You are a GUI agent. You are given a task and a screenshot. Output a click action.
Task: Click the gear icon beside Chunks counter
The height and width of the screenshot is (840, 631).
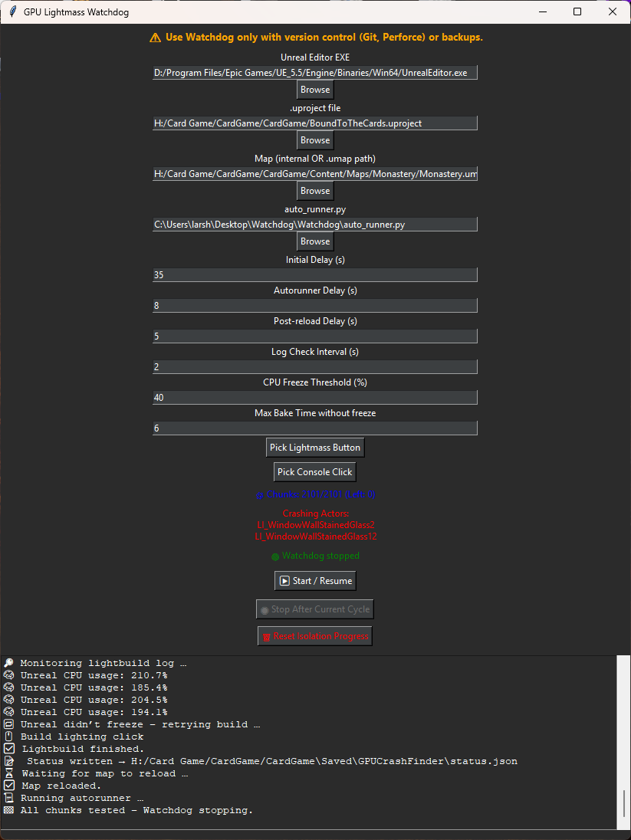click(260, 495)
